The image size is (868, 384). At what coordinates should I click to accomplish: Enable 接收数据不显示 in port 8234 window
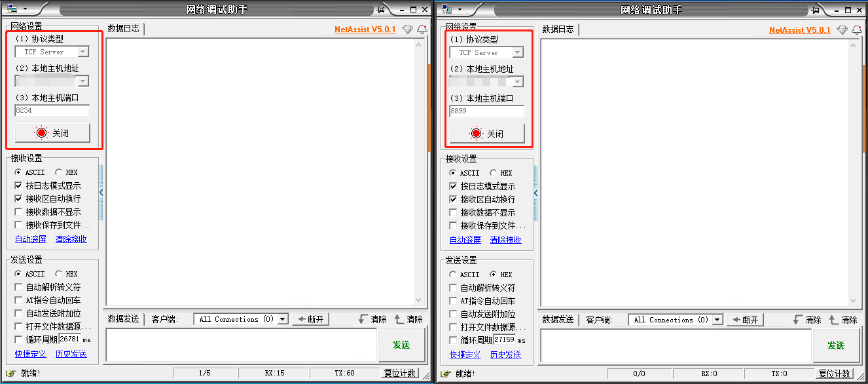pyautogui.click(x=18, y=212)
